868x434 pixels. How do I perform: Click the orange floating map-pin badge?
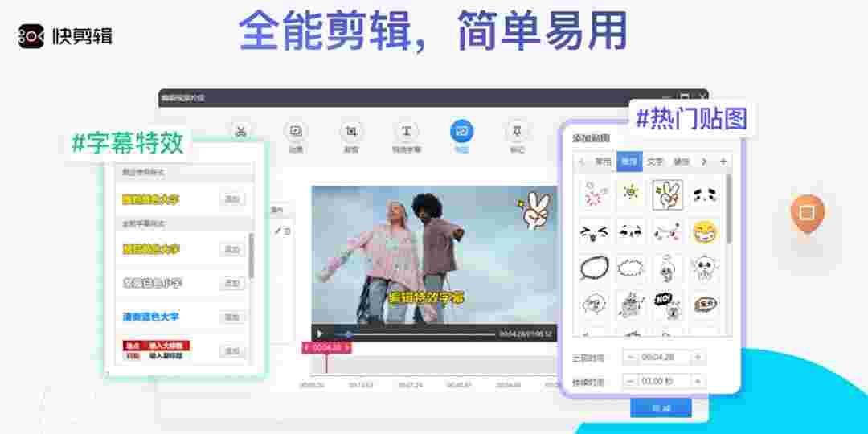click(807, 213)
